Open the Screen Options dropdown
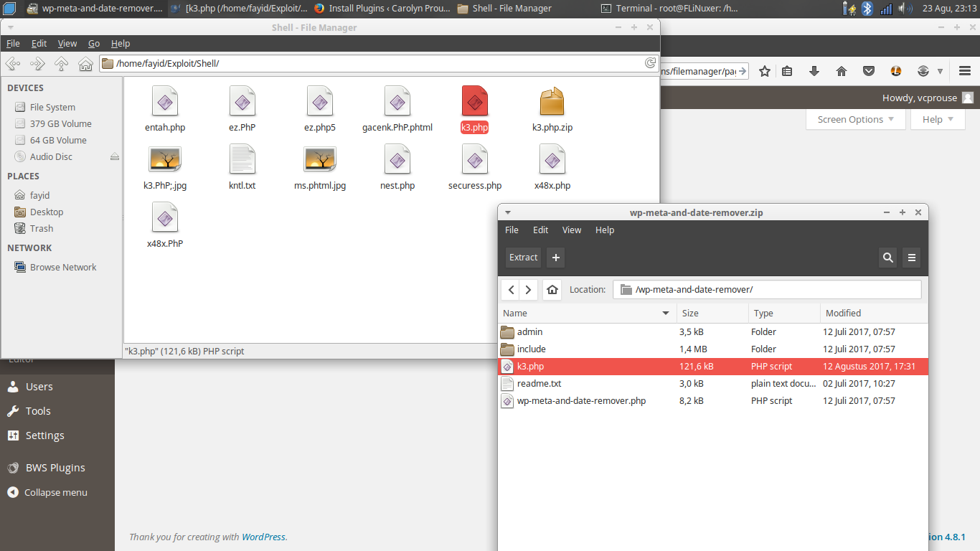The image size is (980, 551). (x=857, y=119)
